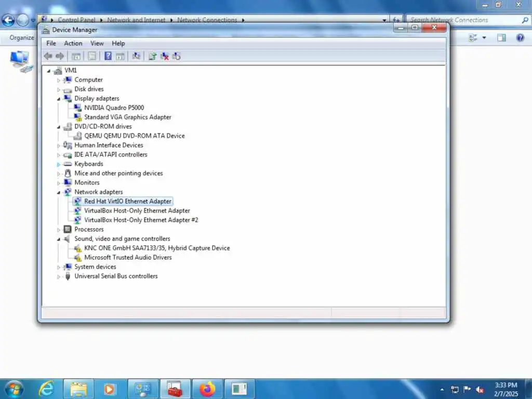The width and height of the screenshot is (532, 399).
Task: Open the File menu in Device Manager
Action: coord(51,43)
